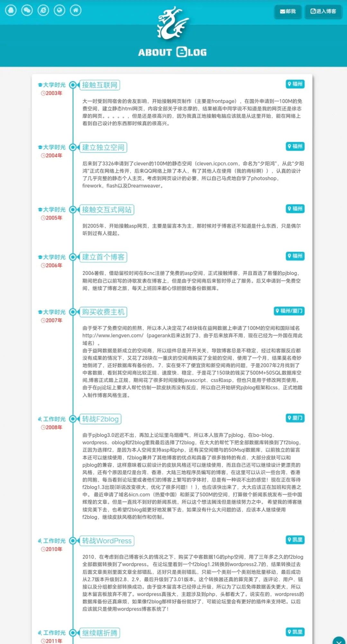This screenshot has width=347, height=644.
Task: Click 大学时光 label above 2006年
Action: [x=52, y=257]
